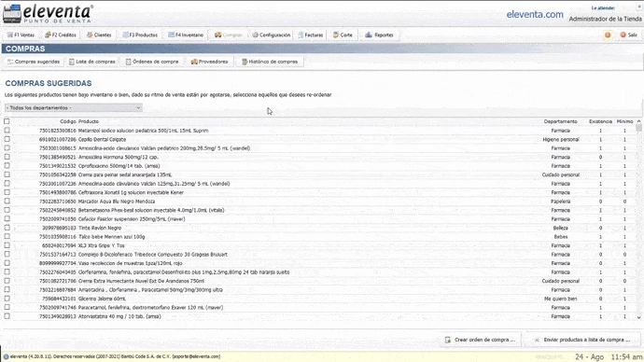Select row Crema para peinar sedal anaranjada
Image resolution: width=644 pixels, height=362 pixels.
click(x=320, y=174)
